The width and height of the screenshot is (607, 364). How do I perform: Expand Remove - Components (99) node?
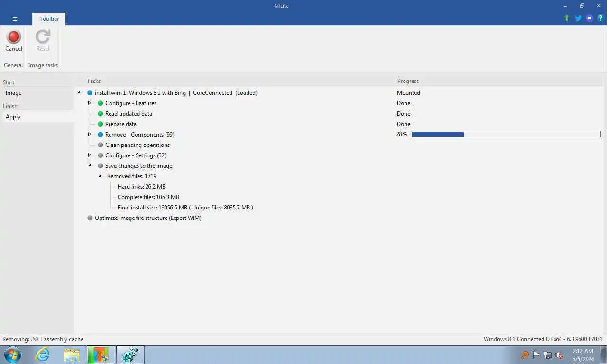pos(89,134)
